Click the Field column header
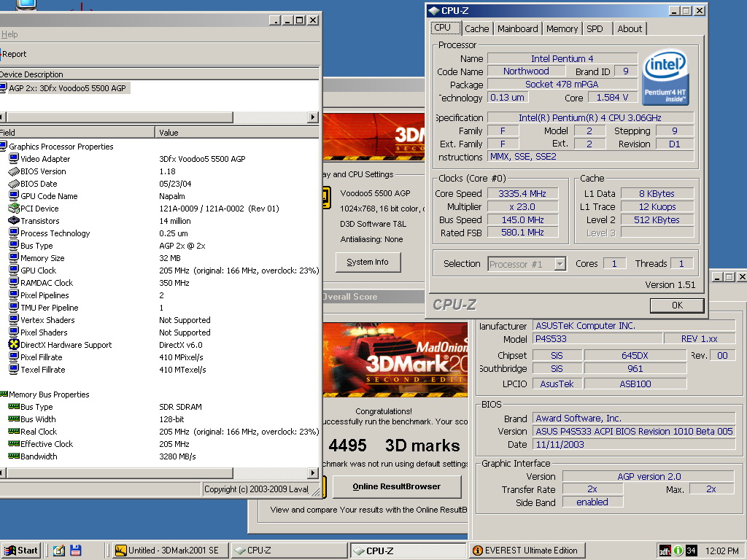Viewport: 747px width, 560px height. coord(77,133)
